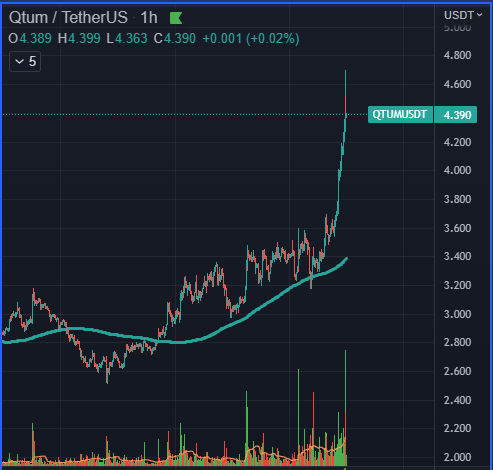Click the 2.800 price axis label
Screen dimensions: 493x470
click(457, 342)
